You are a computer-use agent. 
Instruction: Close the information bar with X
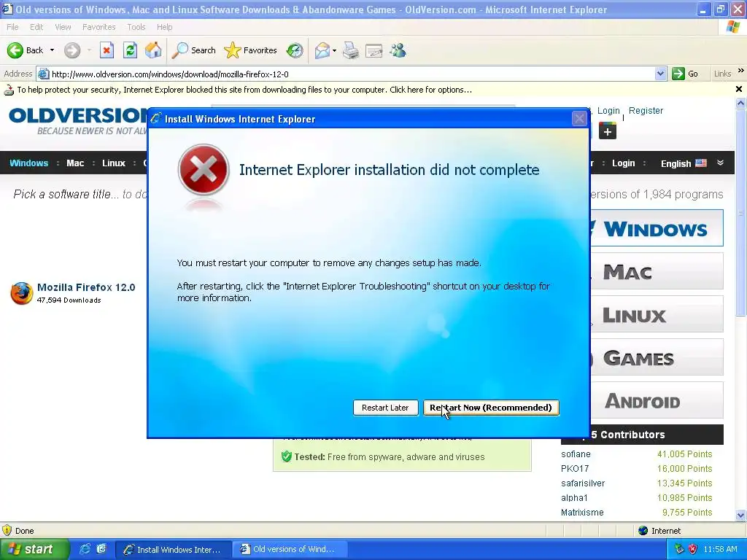click(x=739, y=89)
